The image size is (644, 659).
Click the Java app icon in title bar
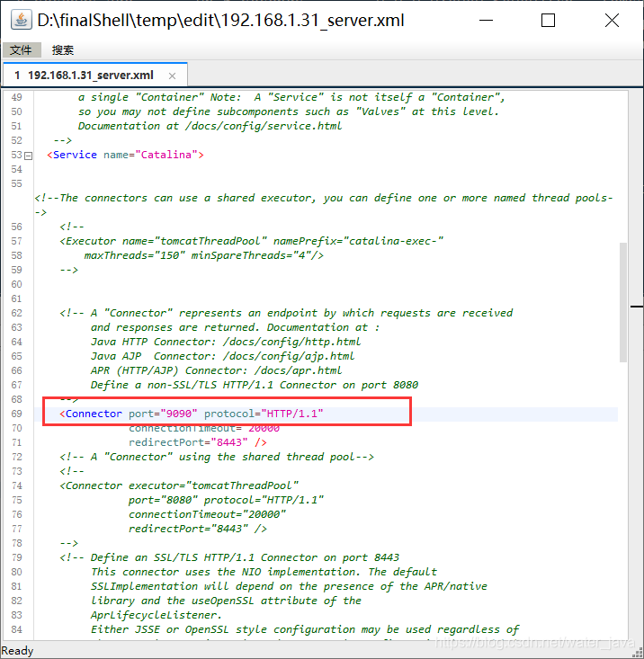(21, 20)
